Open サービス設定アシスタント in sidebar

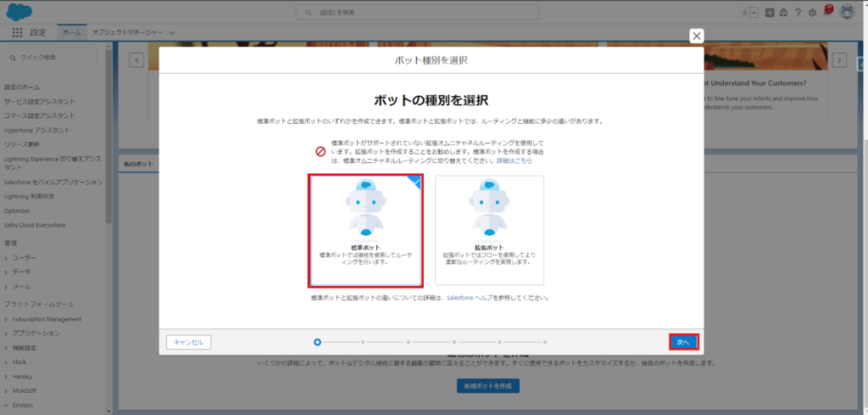39,101
